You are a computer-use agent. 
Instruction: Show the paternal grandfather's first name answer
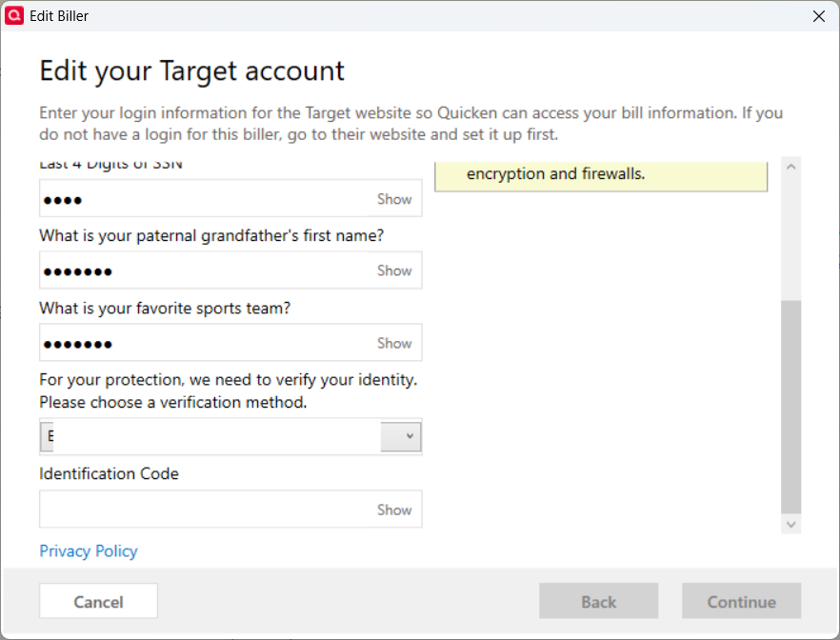click(x=394, y=270)
